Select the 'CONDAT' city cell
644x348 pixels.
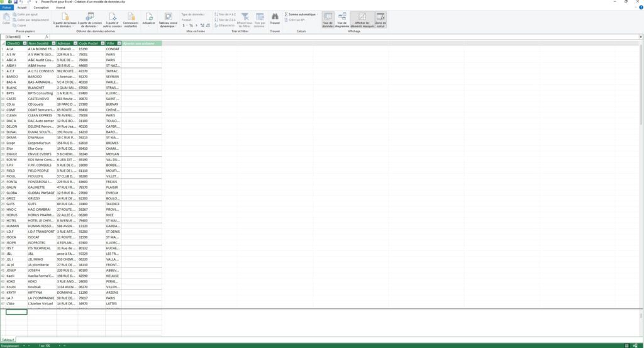coord(113,49)
